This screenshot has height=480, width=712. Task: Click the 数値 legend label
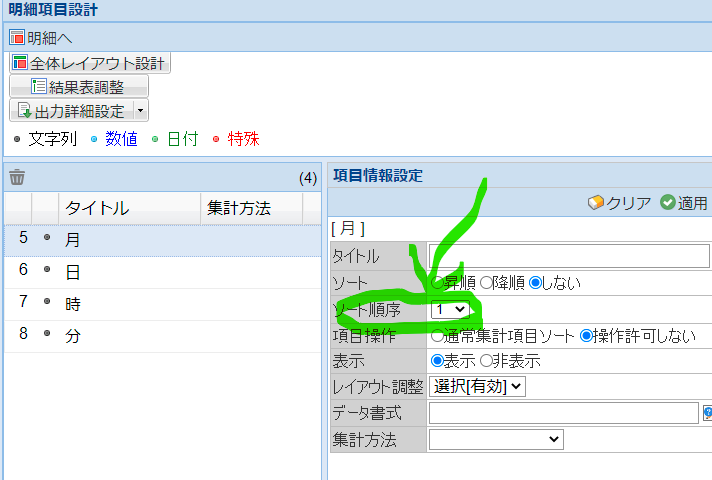pos(121,139)
